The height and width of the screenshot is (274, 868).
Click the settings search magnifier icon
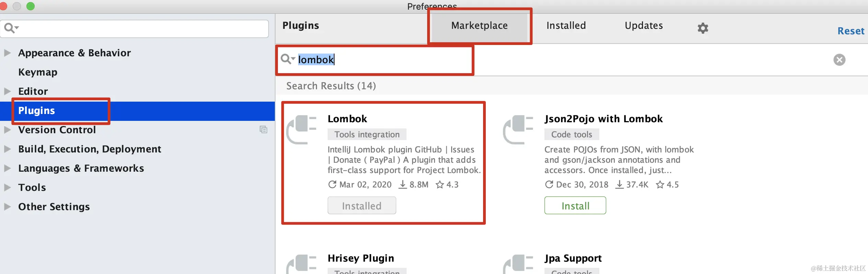pos(11,28)
